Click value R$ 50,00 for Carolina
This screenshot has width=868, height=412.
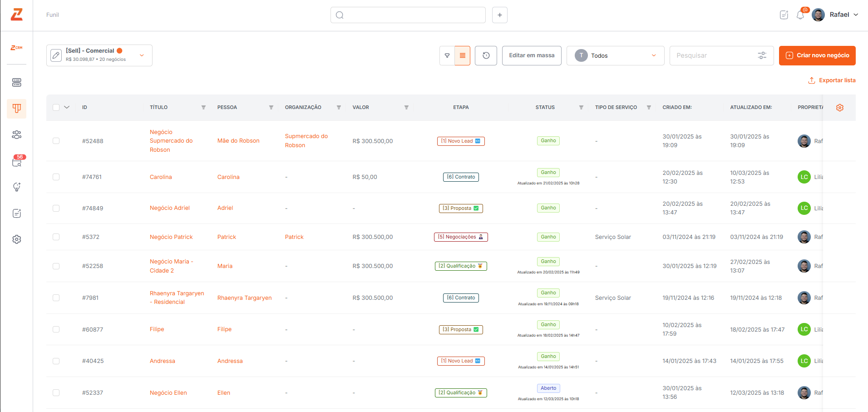click(365, 177)
